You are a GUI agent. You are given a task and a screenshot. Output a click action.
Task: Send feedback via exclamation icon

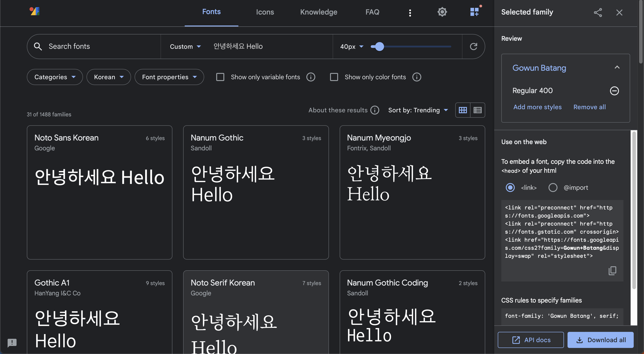pyautogui.click(x=12, y=343)
